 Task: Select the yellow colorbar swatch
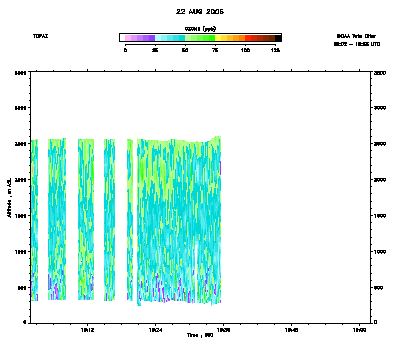click(x=218, y=38)
